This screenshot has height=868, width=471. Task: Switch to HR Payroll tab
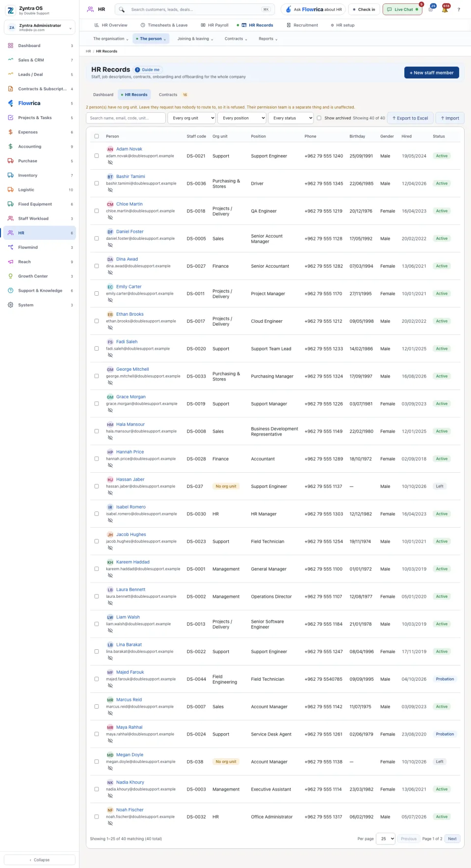click(x=215, y=25)
